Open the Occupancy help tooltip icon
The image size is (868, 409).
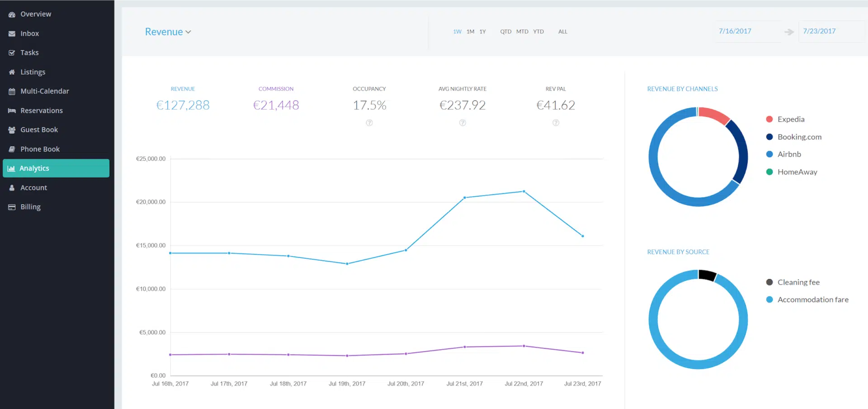click(x=369, y=122)
